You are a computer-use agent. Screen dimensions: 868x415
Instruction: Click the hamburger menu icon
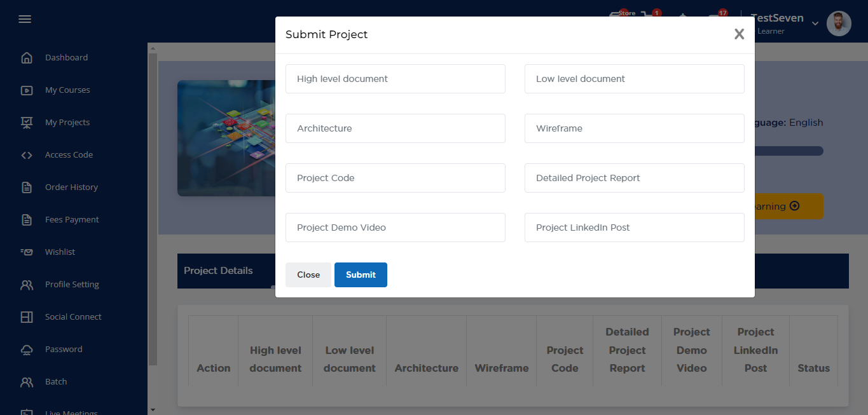pos(25,19)
